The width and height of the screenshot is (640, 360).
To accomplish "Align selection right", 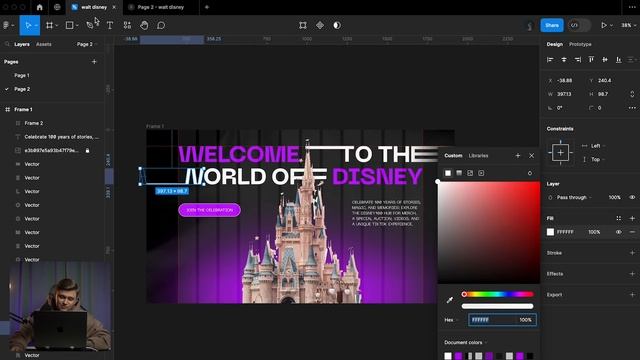I will (x=578, y=60).
